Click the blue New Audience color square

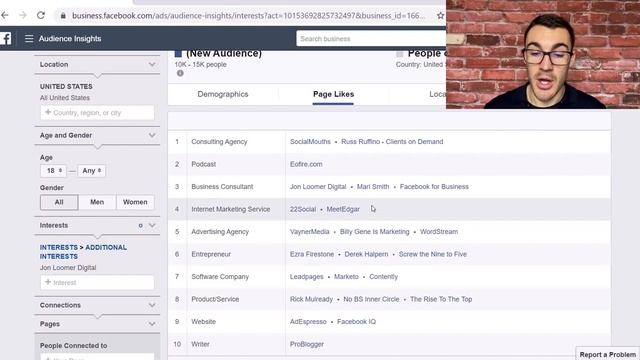pyautogui.click(x=178, y=53)
